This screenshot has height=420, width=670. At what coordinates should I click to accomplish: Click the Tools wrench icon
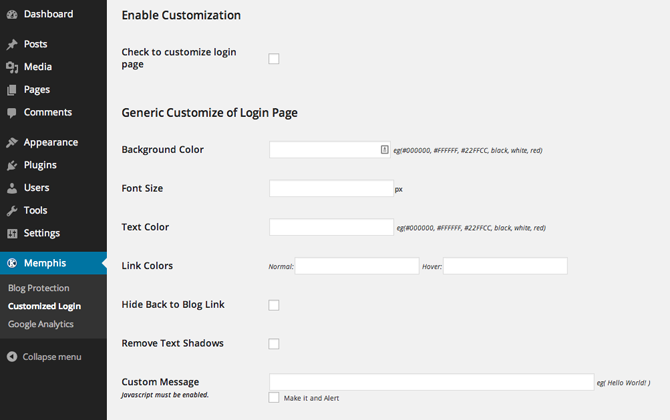click(11, 211)
